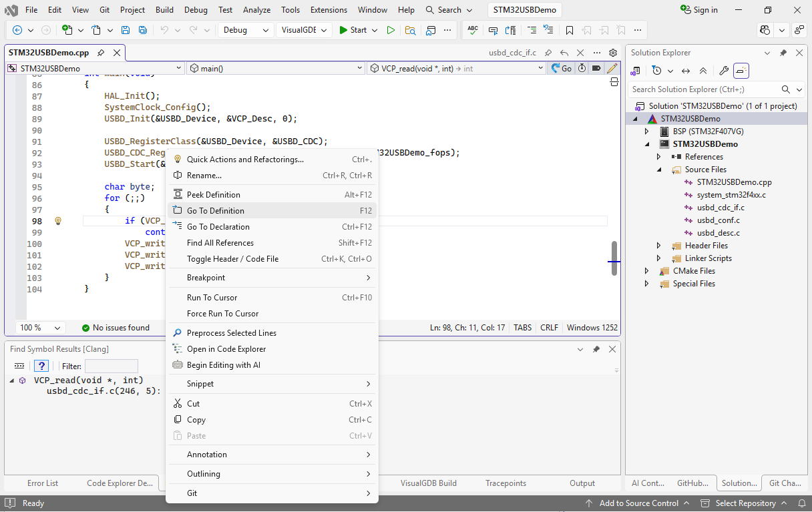812x512 pixels.
Task: Click the Collapse All icon in Solution Explorer
Action: (x=703, y=71)
